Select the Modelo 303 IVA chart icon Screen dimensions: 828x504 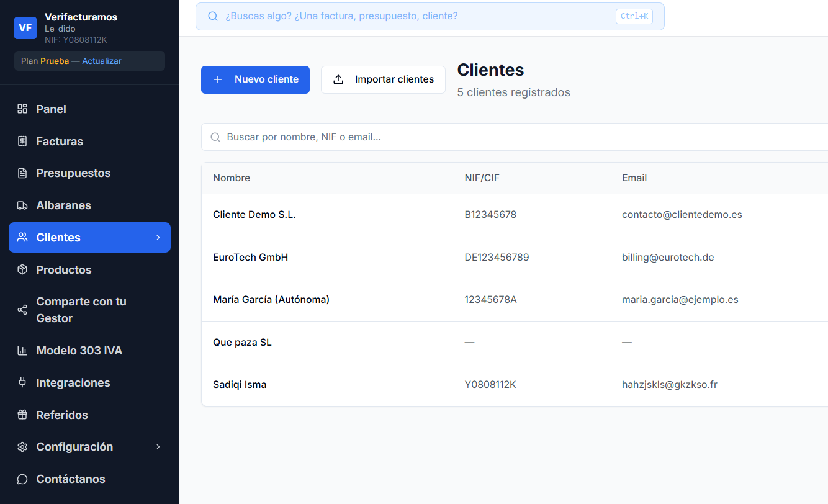coord(22,350)
